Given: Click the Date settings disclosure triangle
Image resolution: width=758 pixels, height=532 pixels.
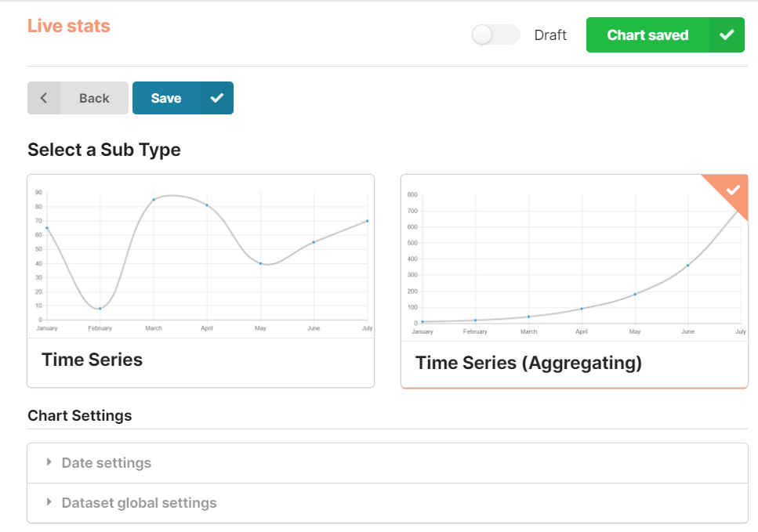Looking at the screenshot, I should point(49,462).
